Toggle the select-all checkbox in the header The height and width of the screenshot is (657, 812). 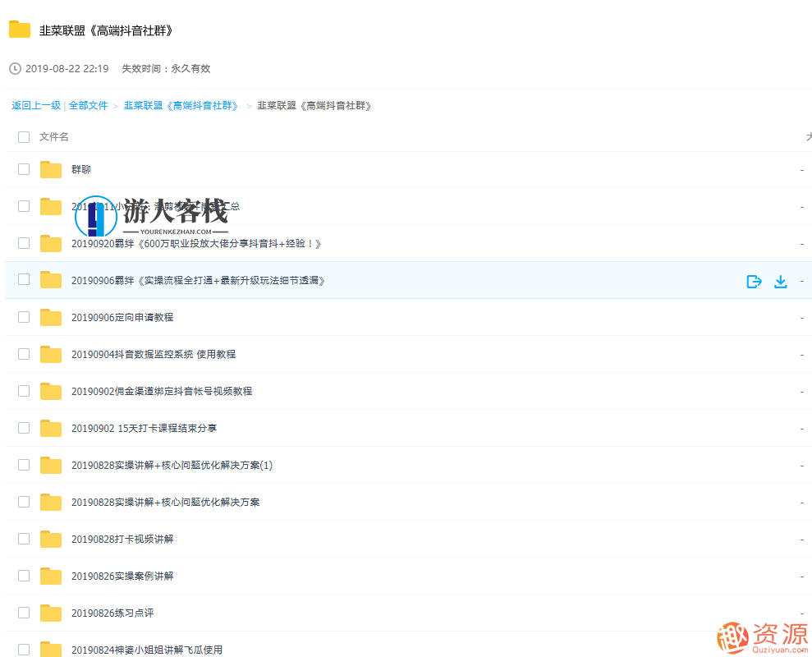[23, 136]
